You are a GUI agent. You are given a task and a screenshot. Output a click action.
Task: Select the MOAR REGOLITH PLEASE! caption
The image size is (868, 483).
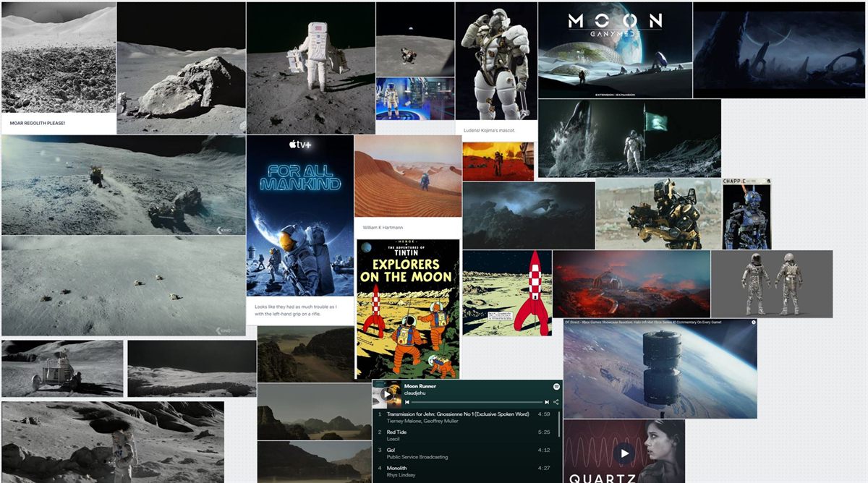coord(38,123)
